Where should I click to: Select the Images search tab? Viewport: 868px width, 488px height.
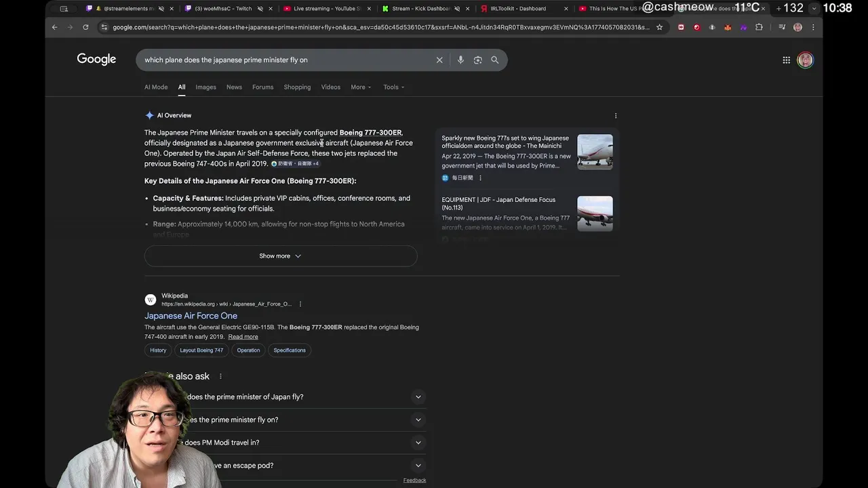pyautogui.click(x=205, y=87)
